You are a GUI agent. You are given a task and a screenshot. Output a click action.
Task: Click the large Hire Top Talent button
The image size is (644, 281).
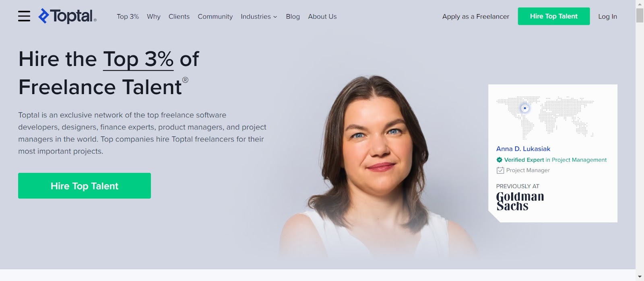(x=85, y=186)
